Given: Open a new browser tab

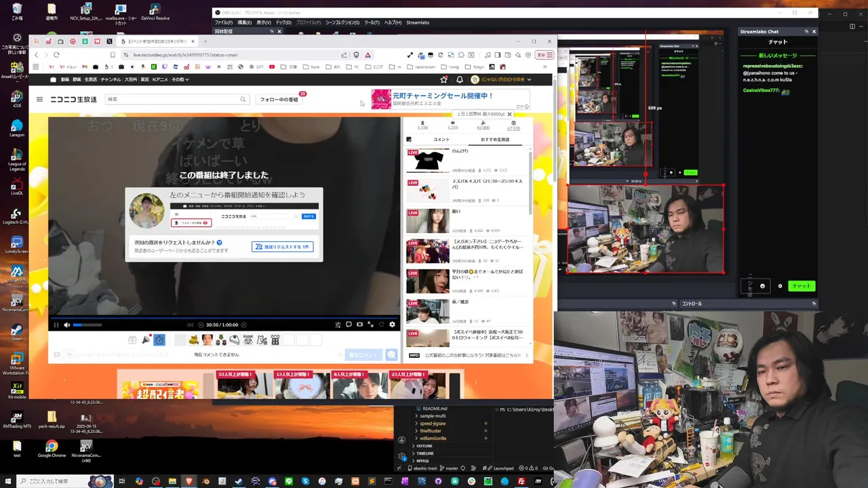Looking at the screenshot, I should pos(205,41).
